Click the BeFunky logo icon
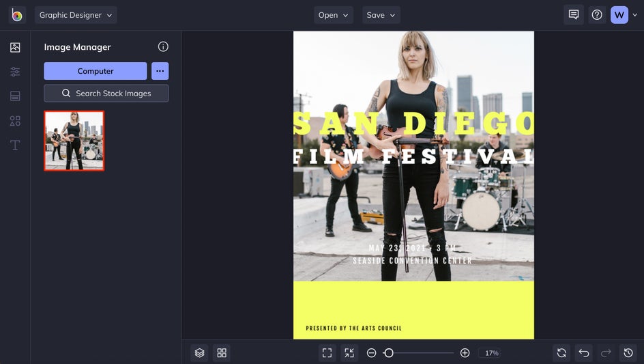This screenshot has height=364, width=644. coord(17,15)
